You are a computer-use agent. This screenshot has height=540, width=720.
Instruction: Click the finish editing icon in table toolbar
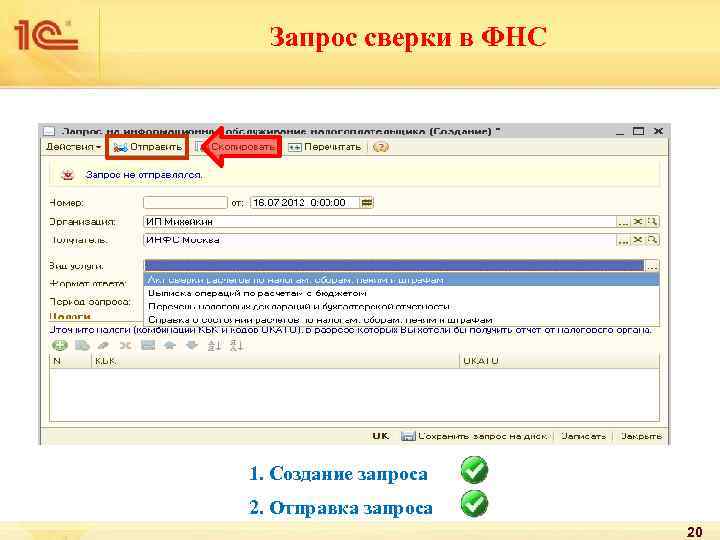tap(147, 345)
